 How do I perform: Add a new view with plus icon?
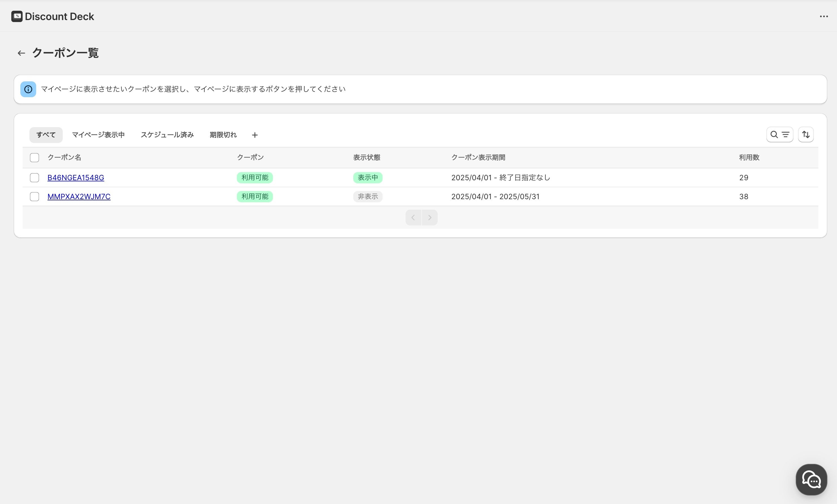click(255, 135)
